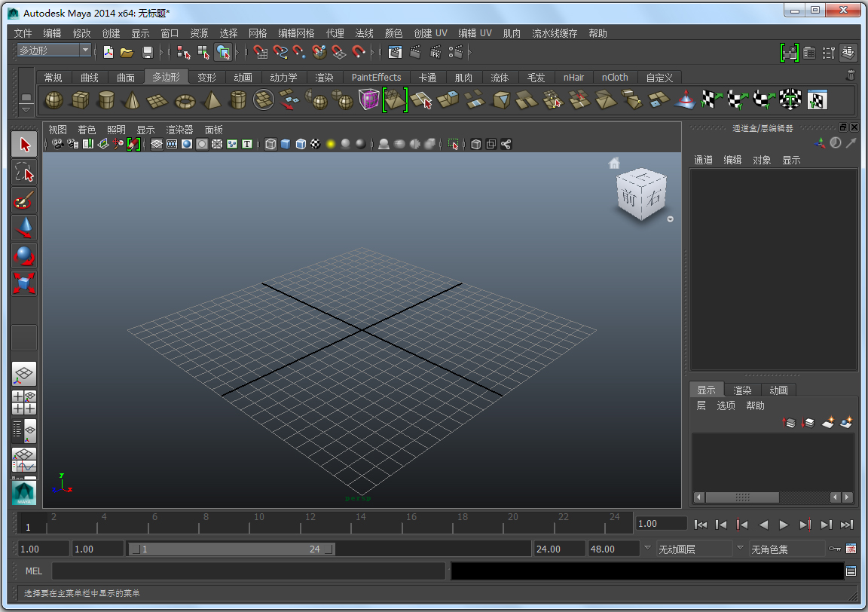
Task: Switch to the 渲染 tab in channel box panel
Action: 742,390
